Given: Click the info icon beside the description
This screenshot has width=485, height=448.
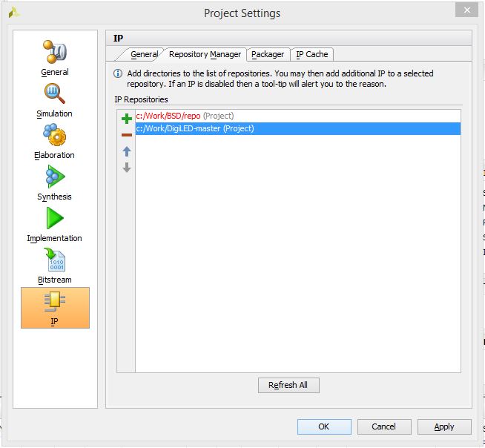Looking at the screenshot, I should pyautogui.click(x=117, y=73).
